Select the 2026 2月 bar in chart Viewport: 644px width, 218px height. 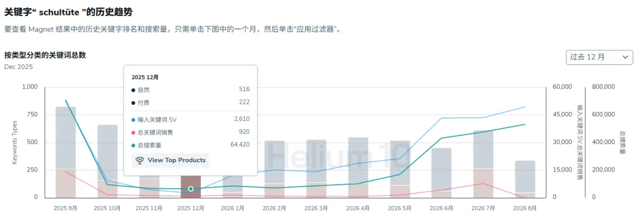point(275,169)
